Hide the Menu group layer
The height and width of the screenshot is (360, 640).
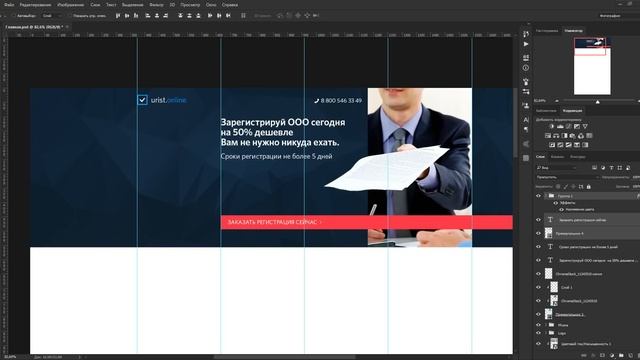coord(538,325)
